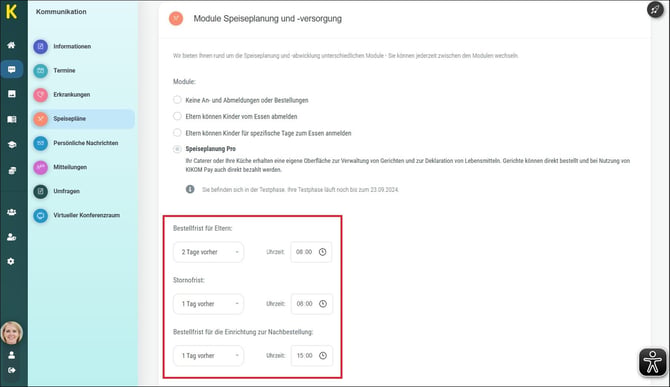Open the home icon in left sidebar

pyautogui.click(x=12, y=45)
